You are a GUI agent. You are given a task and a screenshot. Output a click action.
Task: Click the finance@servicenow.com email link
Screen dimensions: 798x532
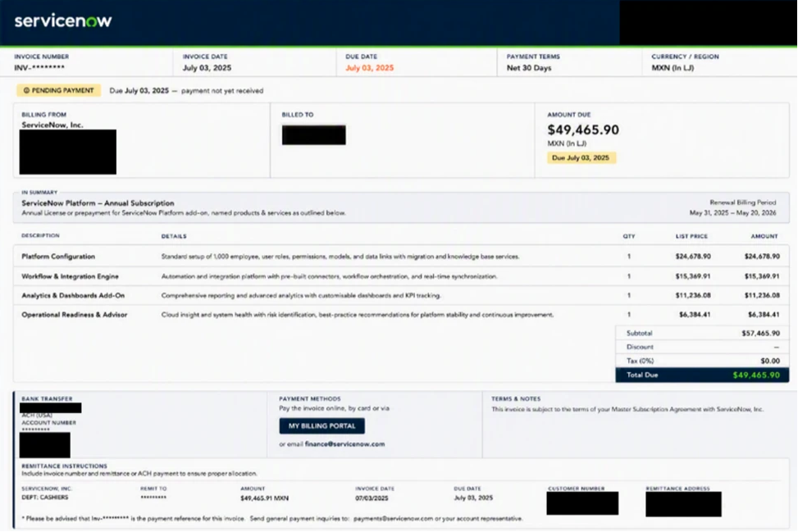pos(344,444)
